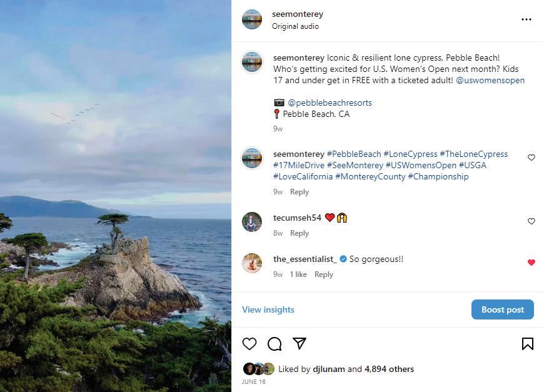Open seemonterey profile picture in header
Screen dimensions: 544x392
point(252,19)
